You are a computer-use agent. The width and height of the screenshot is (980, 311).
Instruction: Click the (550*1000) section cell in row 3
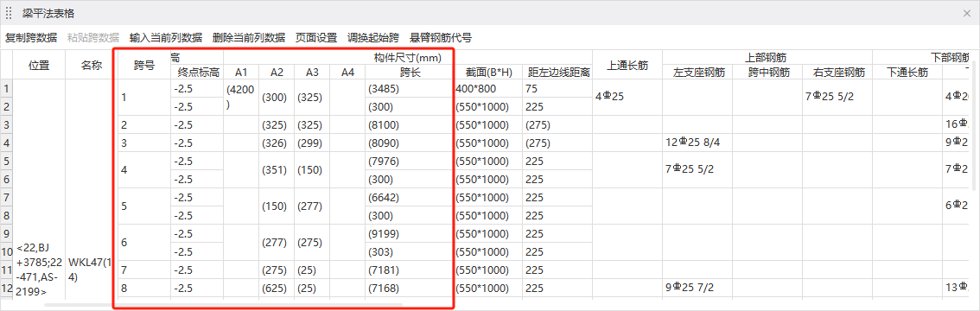(489, 125)
